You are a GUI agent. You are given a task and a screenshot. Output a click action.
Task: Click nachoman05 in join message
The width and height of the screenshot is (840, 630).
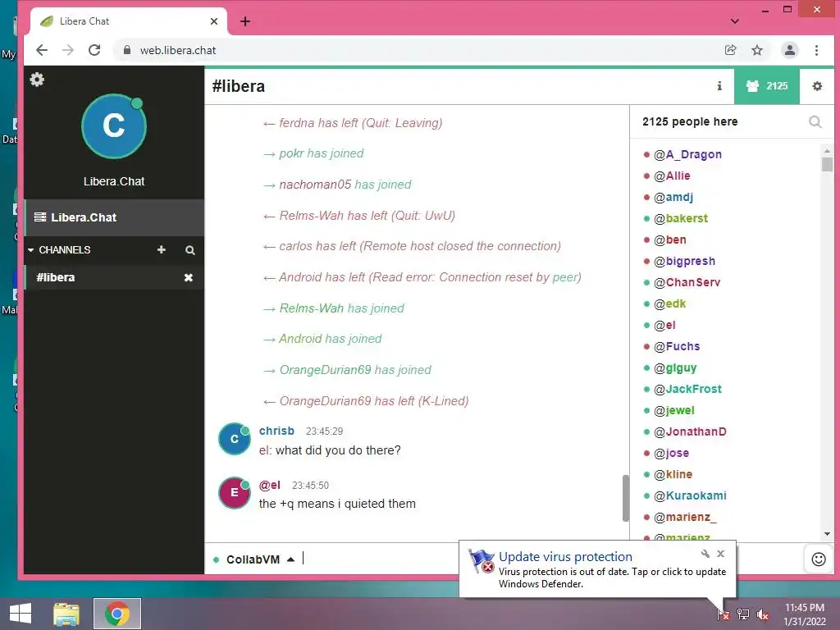[315, 185]
